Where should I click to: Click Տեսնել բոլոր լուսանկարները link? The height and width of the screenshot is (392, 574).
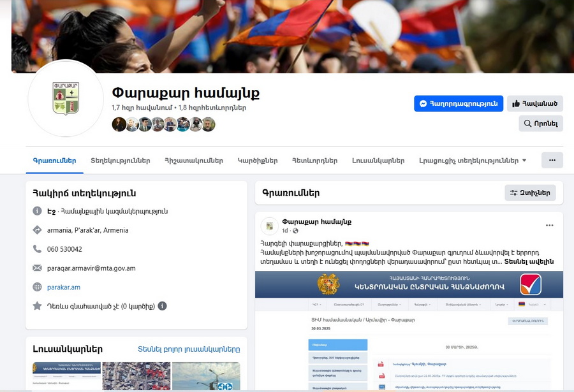[189, 349]
